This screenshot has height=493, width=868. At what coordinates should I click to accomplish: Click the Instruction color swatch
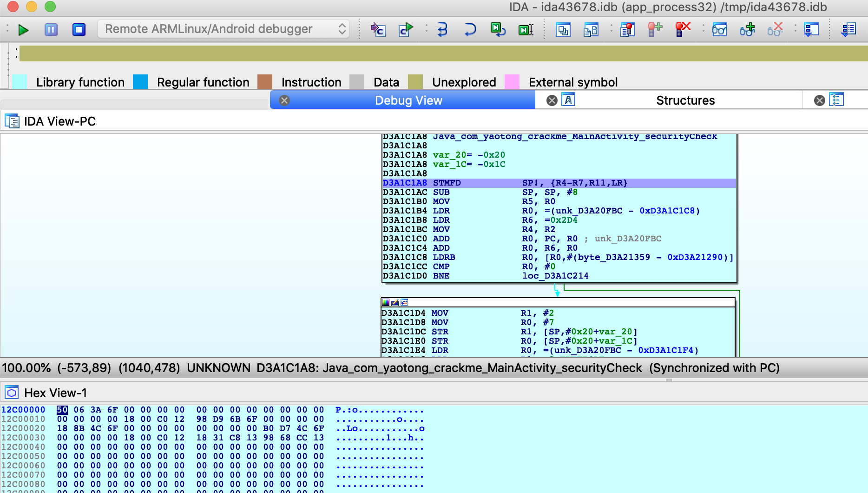point(264,82)
